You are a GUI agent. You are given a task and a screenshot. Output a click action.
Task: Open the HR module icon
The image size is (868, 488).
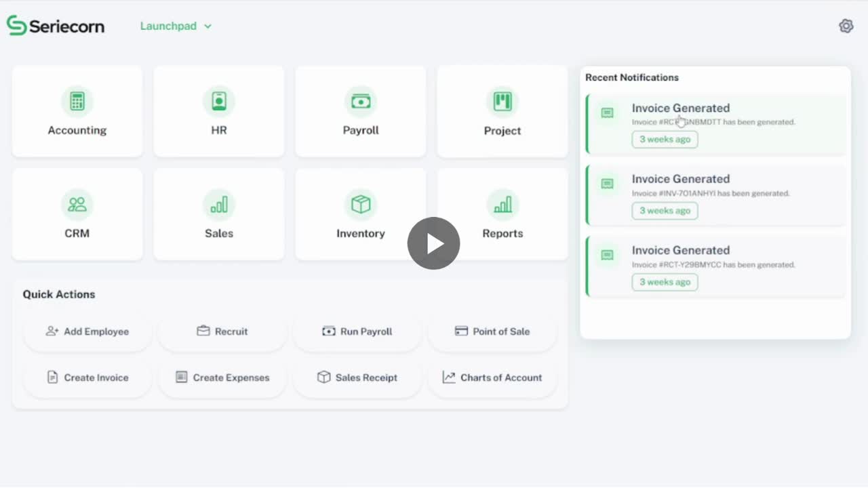pyautogui.click(x=218, y=102)
